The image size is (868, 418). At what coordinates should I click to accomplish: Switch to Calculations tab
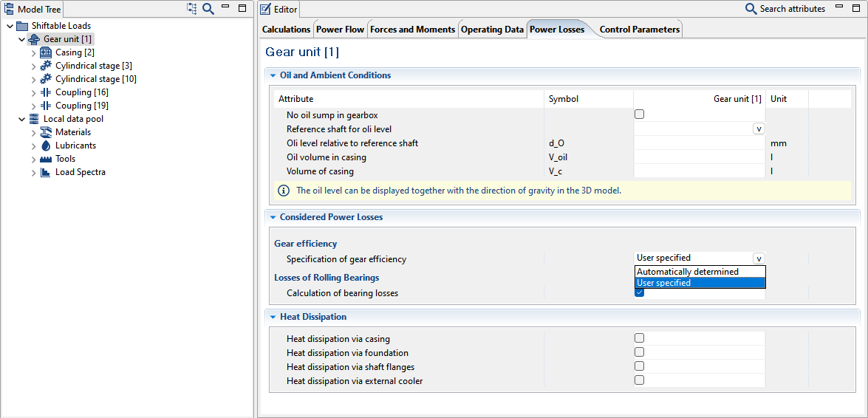[286, 30]
